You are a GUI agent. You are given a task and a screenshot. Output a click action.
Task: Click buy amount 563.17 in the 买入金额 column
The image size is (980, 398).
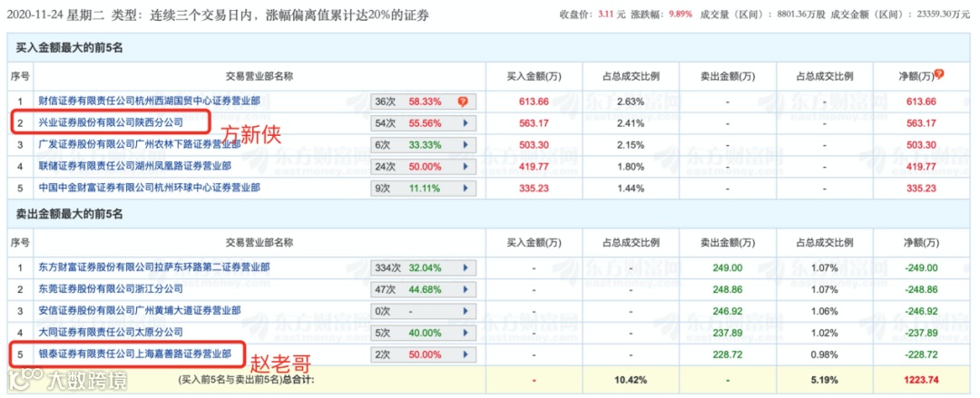tap(534, 123)
